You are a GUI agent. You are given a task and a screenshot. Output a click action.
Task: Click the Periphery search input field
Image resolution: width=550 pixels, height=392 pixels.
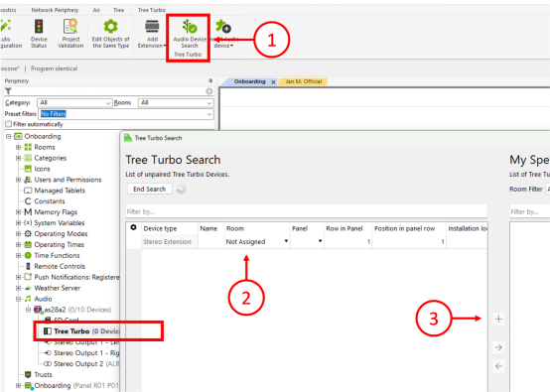(109, 91)
